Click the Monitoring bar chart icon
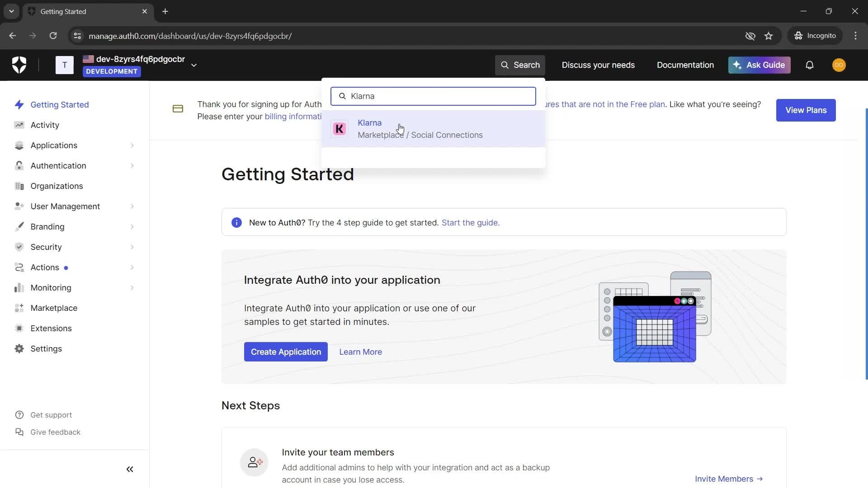Viewport: 868px width, 488px height. (x=19, y=288)
